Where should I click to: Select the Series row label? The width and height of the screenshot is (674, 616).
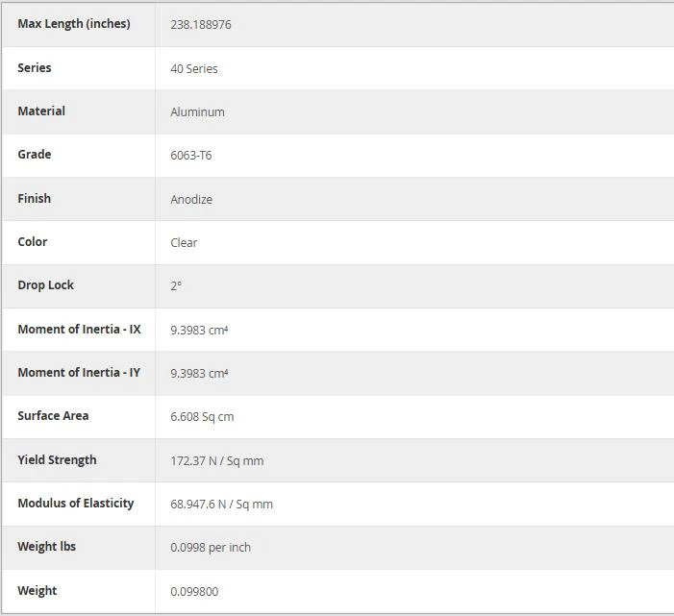click(35, 67)
